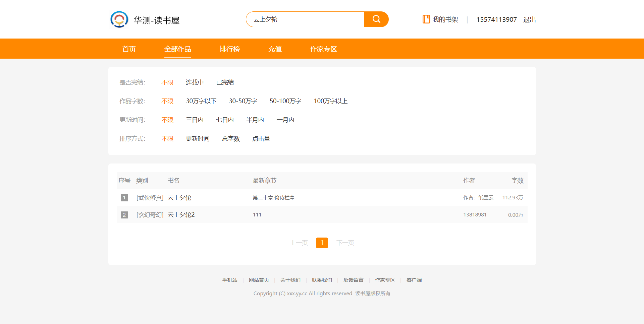The width and height of the screenshot is (644, 324).
Task: Filter by 100万字以上 word count
Action: (x=331, y=101)
